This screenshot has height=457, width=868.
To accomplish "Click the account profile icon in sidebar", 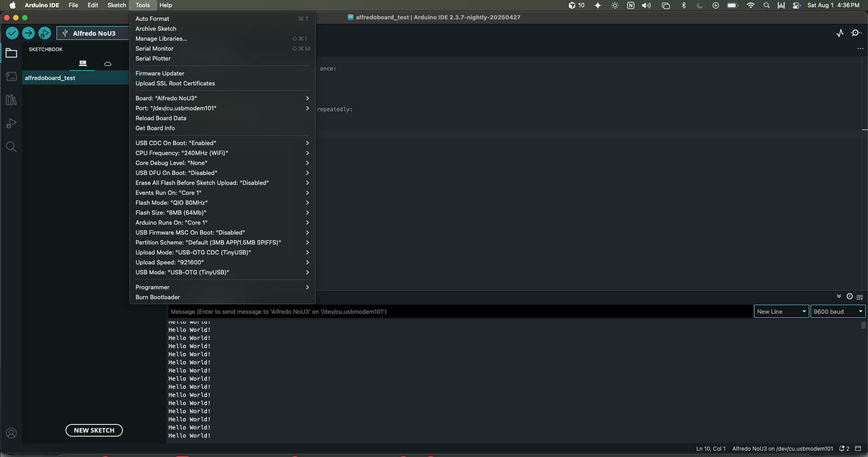I will coord(11,433).
